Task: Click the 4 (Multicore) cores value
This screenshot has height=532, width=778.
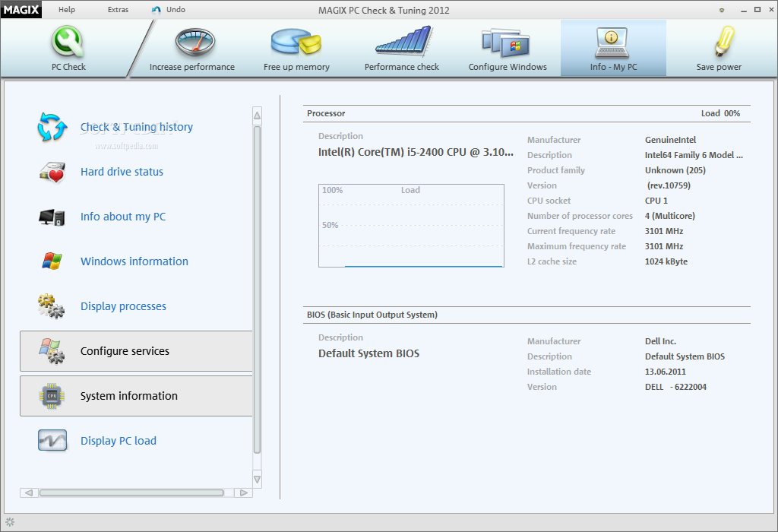Action: 670,216
